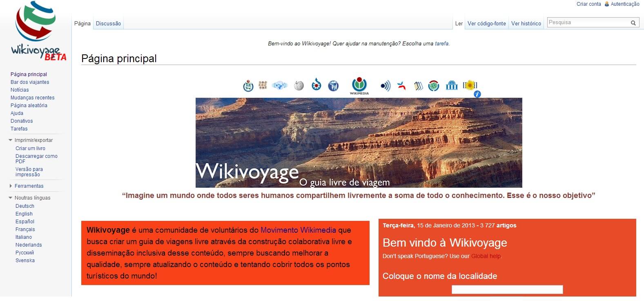Click the central Wikimedia logo
The height and width of the screenshot is (301, 644).
(x=359, y=86)
